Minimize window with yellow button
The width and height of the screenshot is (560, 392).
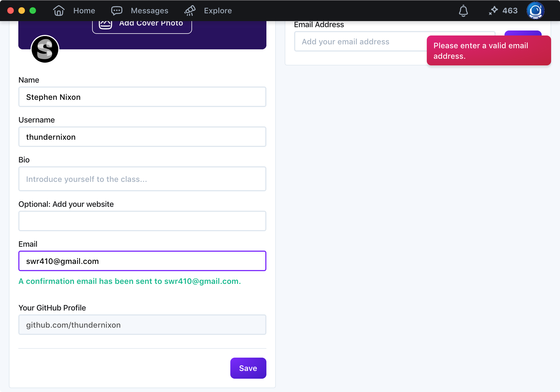click(22, 11)
